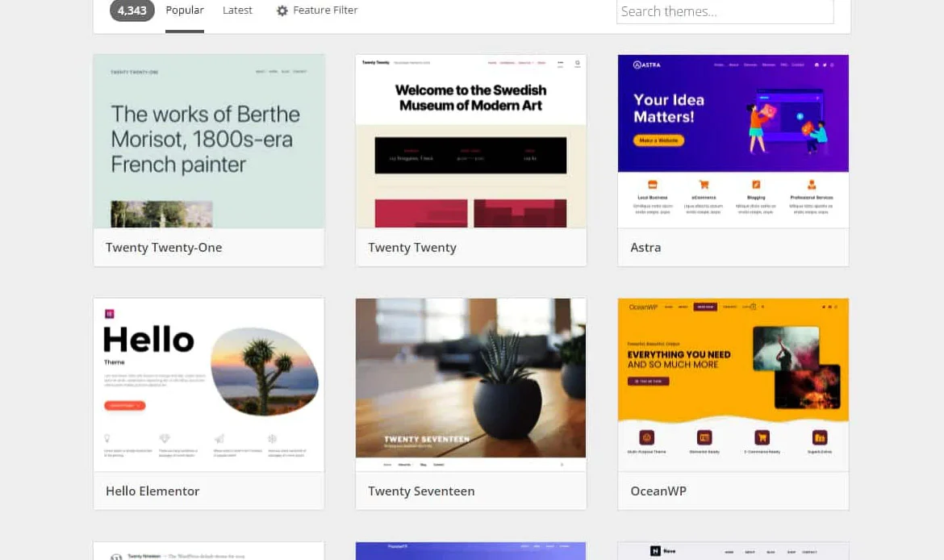
Task: Click the Twenty Twenty-One theme name label
Action: coord(164,248)
